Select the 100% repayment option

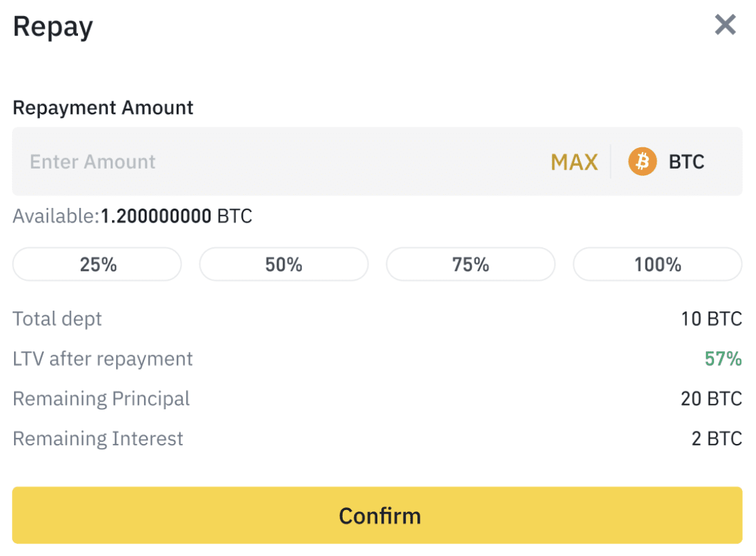coord(657,264)
